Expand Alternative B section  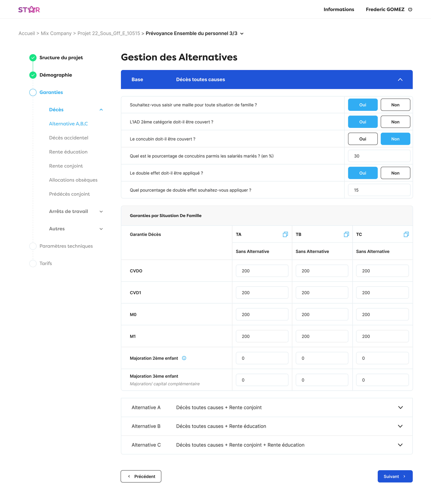point(400,426)
